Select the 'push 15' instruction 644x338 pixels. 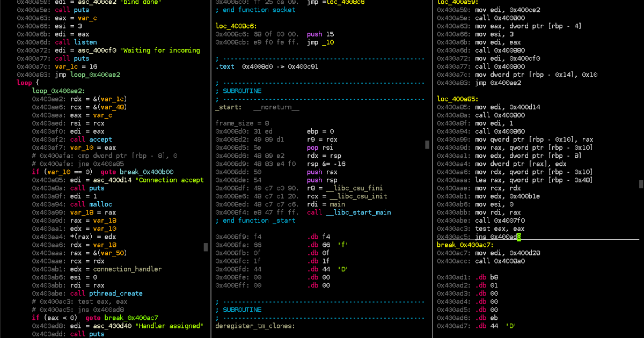pos(320,34)
